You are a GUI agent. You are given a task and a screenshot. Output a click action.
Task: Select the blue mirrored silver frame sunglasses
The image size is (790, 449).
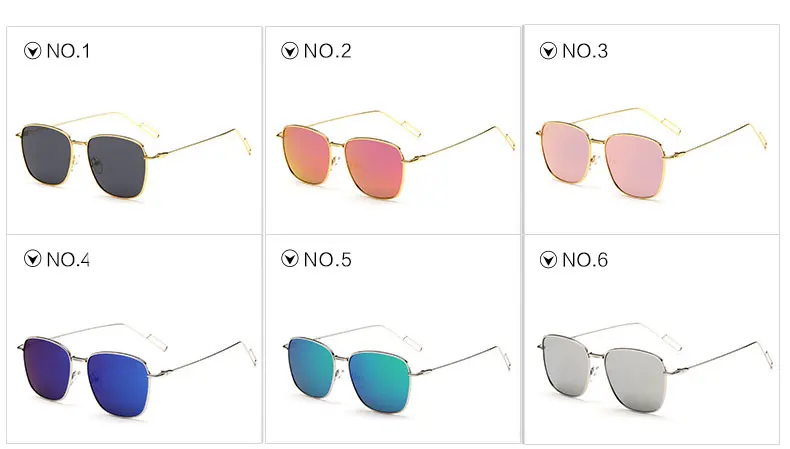(137, 370)
